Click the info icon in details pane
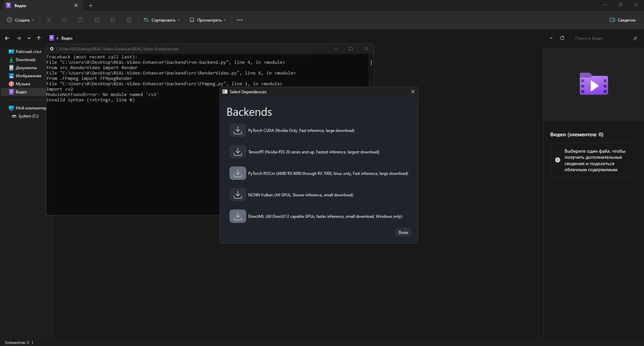This screenshot has height=346, width=644. click(557, 160)
